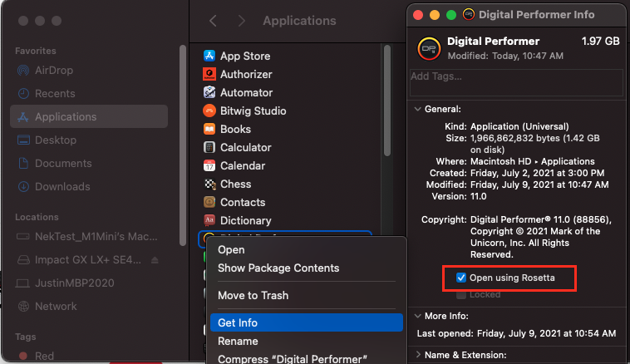
Task: Toggle the Locked checkbox
Action: point(462,294)
